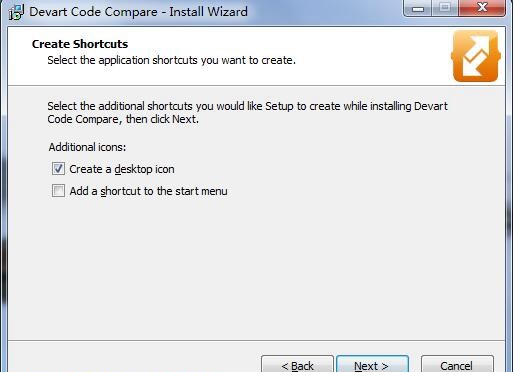
Task: Click the empty gray area below checkboxes
Action: pos(256,267)
